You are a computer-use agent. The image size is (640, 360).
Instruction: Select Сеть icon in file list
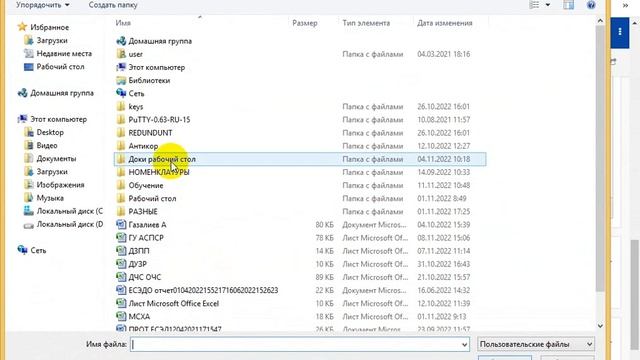pyautogui.click(x=121, y=93)
